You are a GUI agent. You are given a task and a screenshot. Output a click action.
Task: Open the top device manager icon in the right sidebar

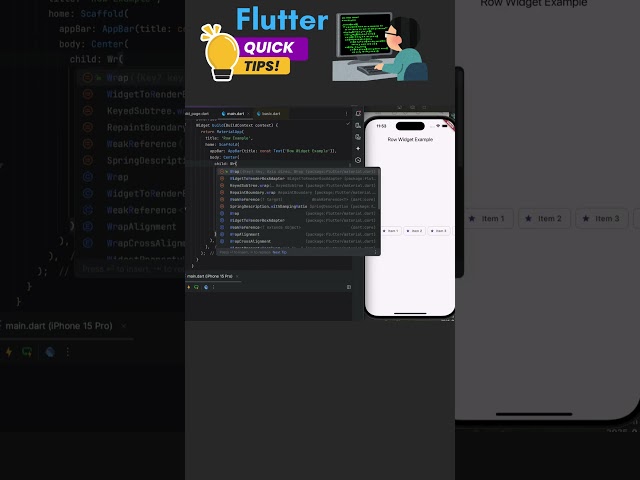(x=358, y=113)
